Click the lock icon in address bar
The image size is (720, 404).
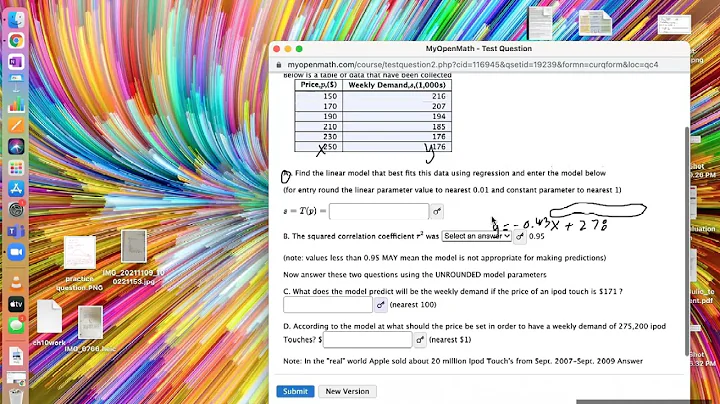pos(279,65)
